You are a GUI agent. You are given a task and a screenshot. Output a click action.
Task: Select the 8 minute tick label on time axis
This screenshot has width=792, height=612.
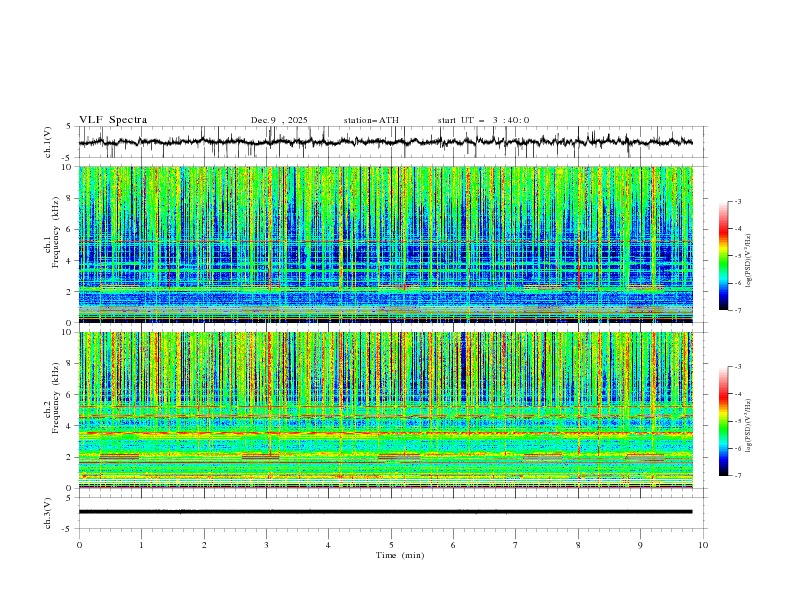(x=578, y=545)
